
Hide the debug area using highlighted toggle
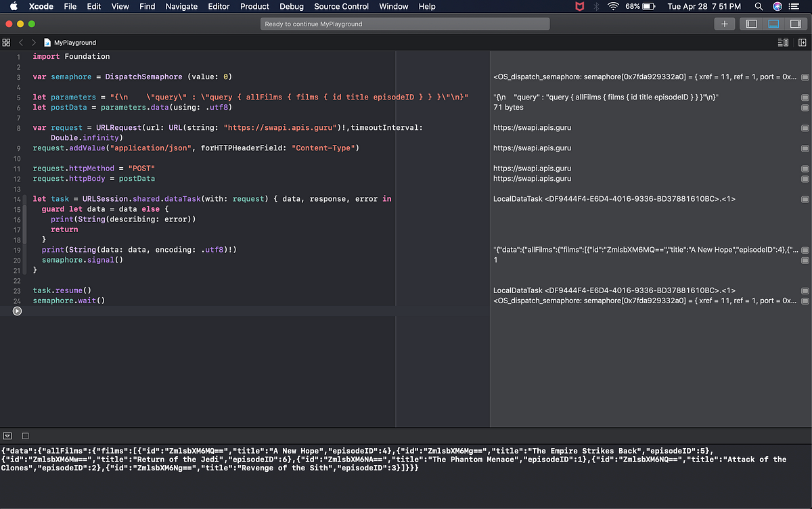coord(773,23)
